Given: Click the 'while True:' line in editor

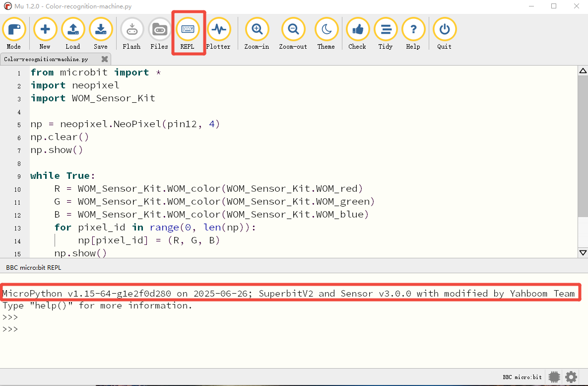Looking at the screenshot, I should coord(63,176).
